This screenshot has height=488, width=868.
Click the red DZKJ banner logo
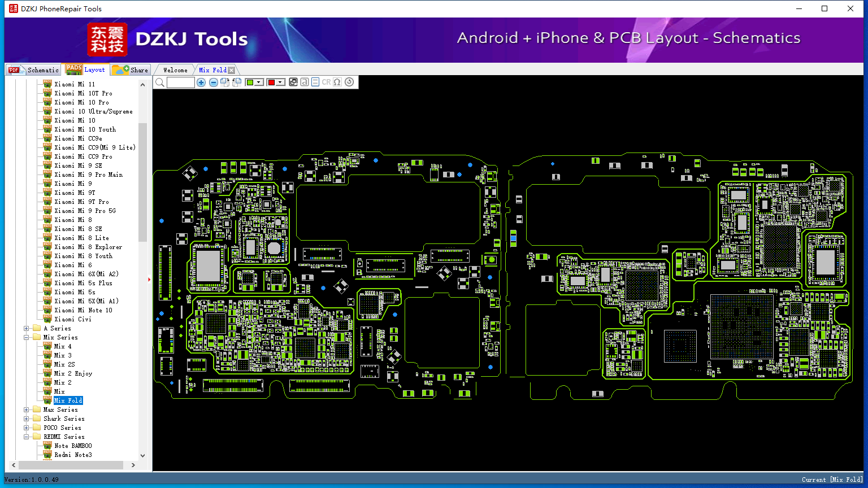[107, 40]
